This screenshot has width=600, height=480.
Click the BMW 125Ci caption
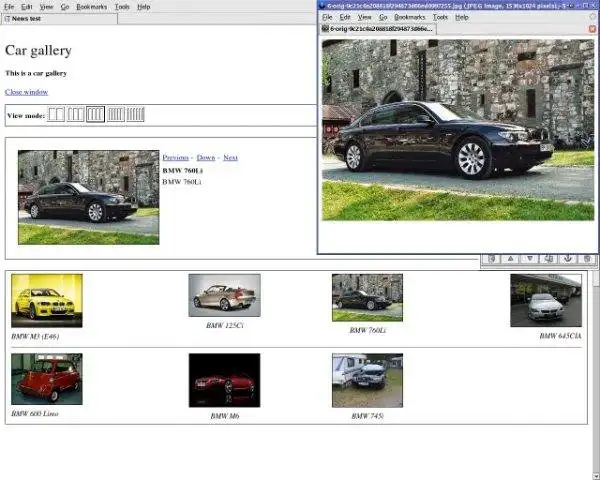(x=225, y=325)
